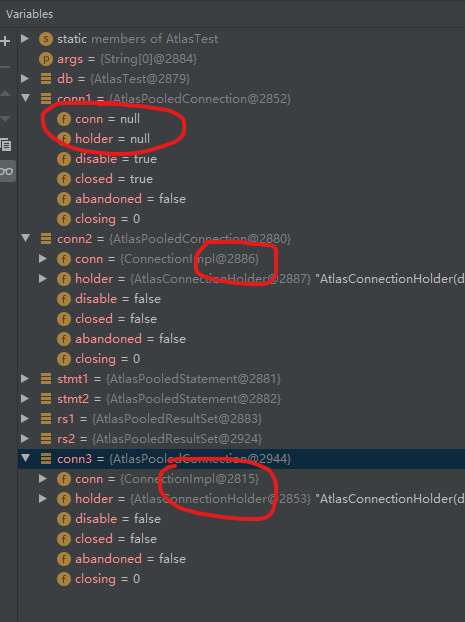Expand the stmt1 AtlasPooledStatement node
This screenshot has width=465, height=622.
pyautogui.click(x=25, y=378)
